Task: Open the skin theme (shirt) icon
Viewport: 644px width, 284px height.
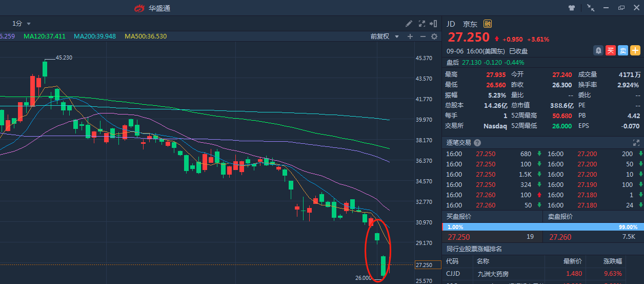Action: pos(572,8)
